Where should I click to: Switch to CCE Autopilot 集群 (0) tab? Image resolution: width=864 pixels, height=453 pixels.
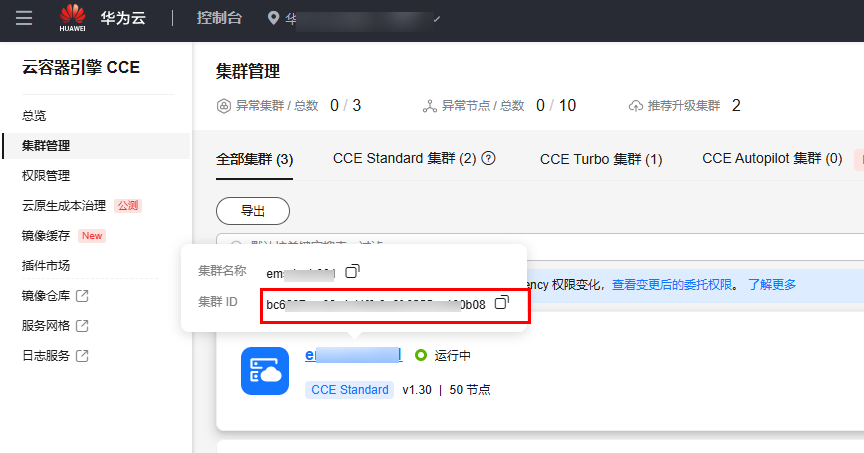coord(772,159)
